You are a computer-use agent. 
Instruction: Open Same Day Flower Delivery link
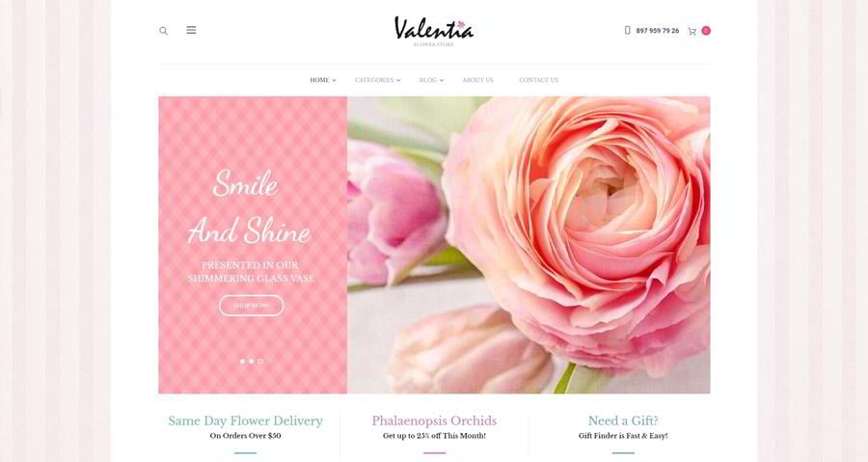coord(245,421)
